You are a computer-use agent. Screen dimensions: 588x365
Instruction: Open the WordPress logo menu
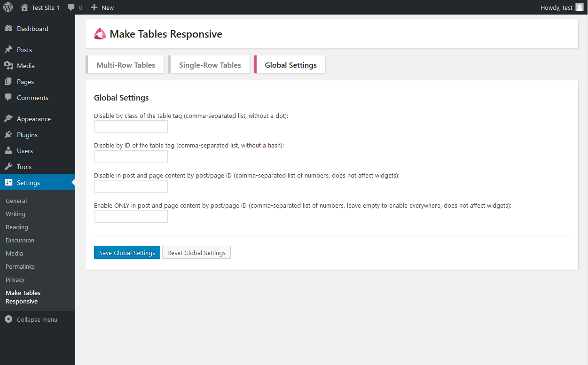[8, 7]
